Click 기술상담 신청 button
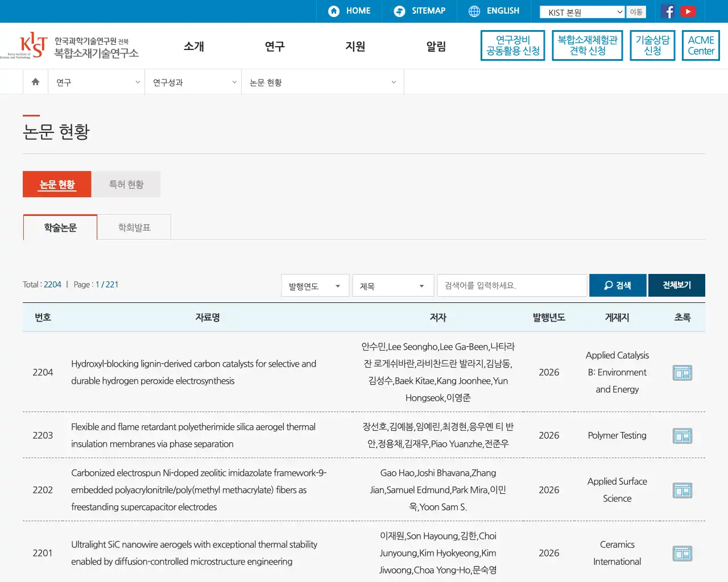 (652, 45)
